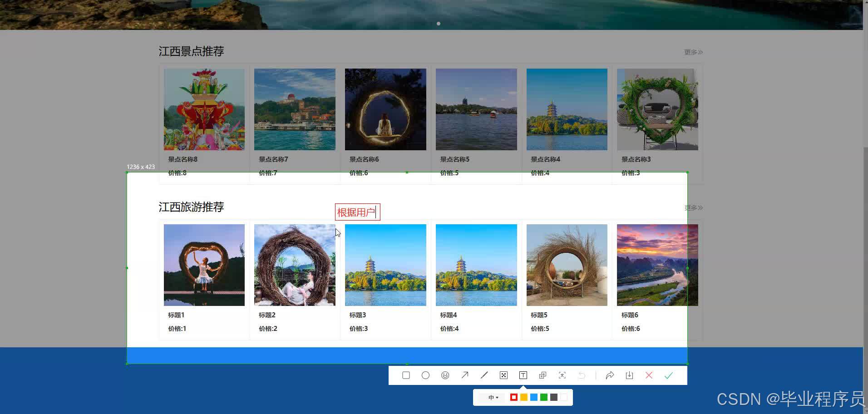The width and height of the screenshot is (868, 414).
Task: Click the 景点名称3 title text
Action: coord(636,159)
